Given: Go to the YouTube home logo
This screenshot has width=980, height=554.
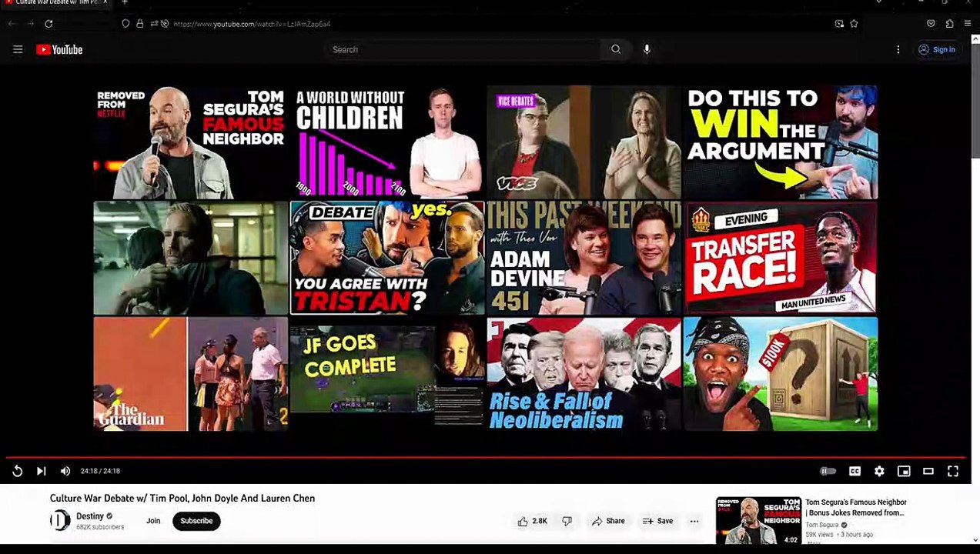Looking at the screenshot, I should tap(59, 49).
